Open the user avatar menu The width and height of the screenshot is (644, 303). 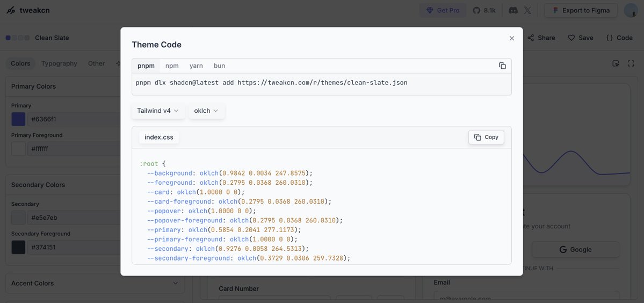click(631, 10)
